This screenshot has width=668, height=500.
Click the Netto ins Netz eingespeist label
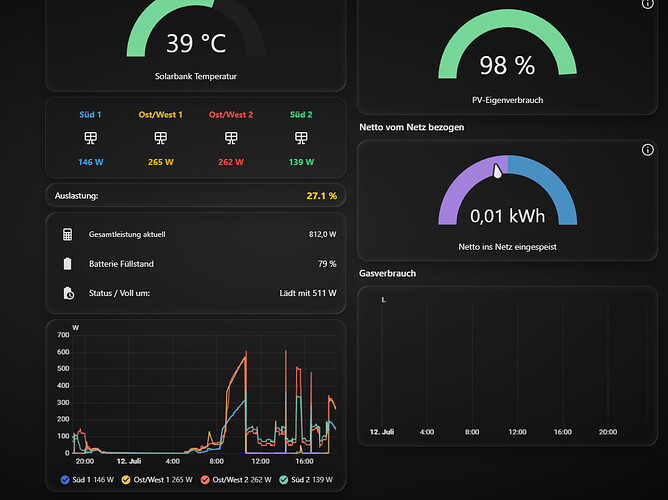tap(507, 247)
